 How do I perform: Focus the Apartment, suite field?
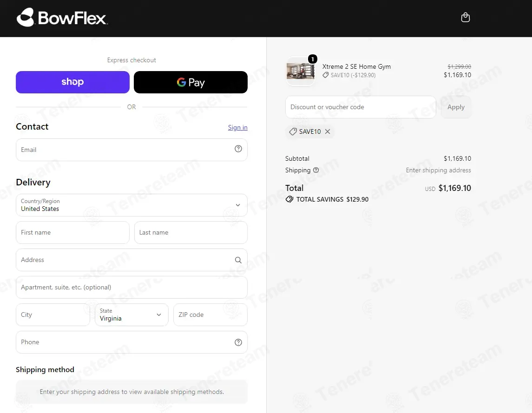131,287
